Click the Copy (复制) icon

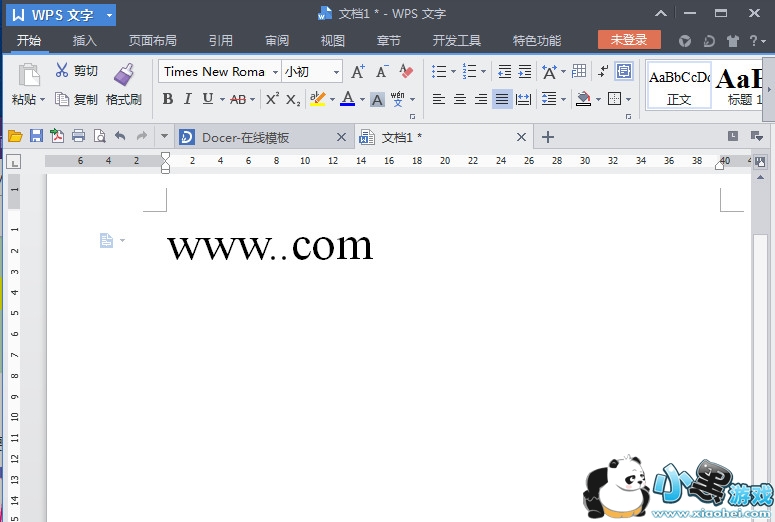[x=62, y=99]
